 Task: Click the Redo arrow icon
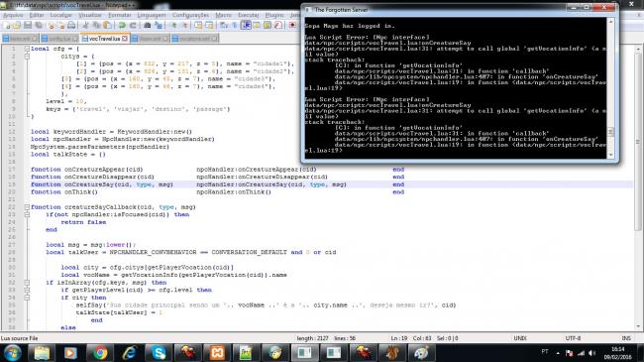pyautogui.click(x=133, y=26)
